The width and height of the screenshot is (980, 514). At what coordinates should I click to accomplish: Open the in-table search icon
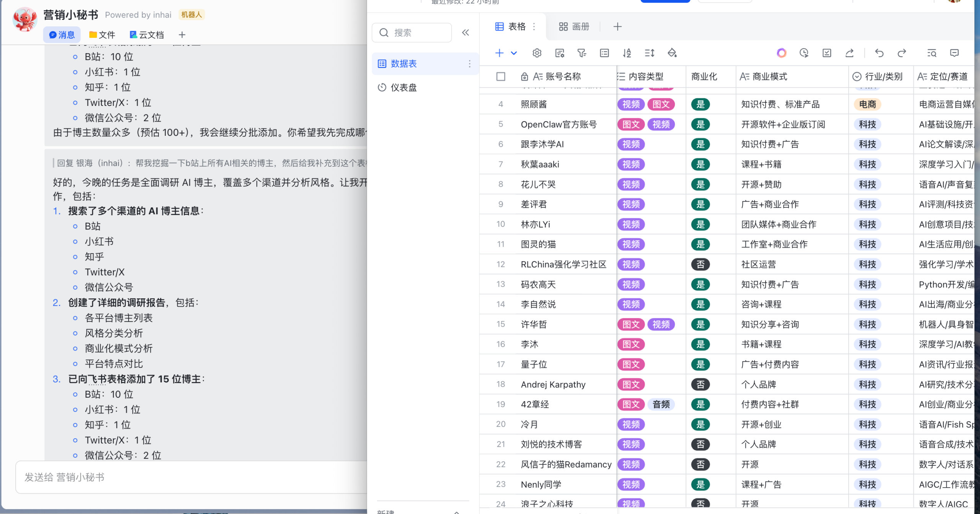click(933, 53)
